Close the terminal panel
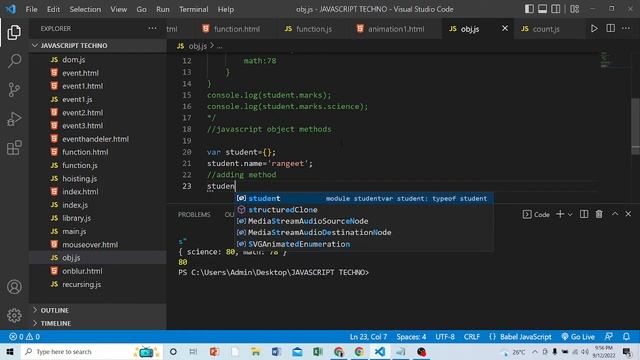Image resolution: width=640 pixels, height=360 pixels. pyautogui.click(x=628, y=214)
